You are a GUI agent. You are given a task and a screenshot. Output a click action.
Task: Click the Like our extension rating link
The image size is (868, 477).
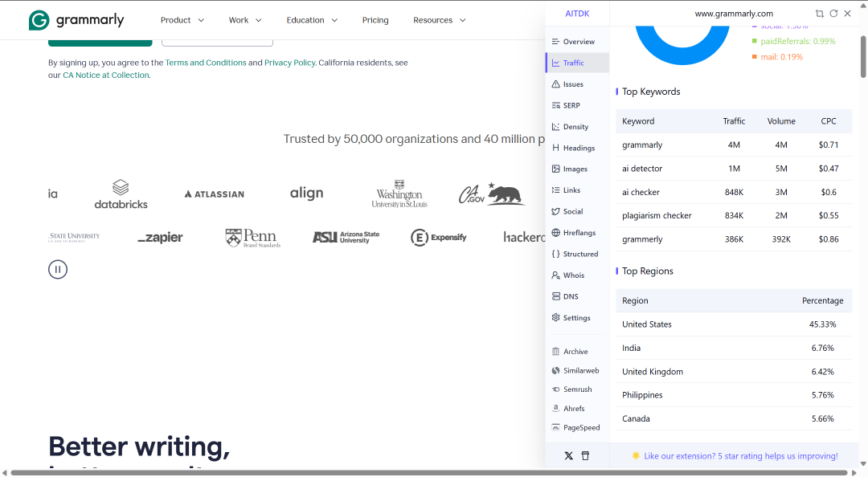pos(740,456)
